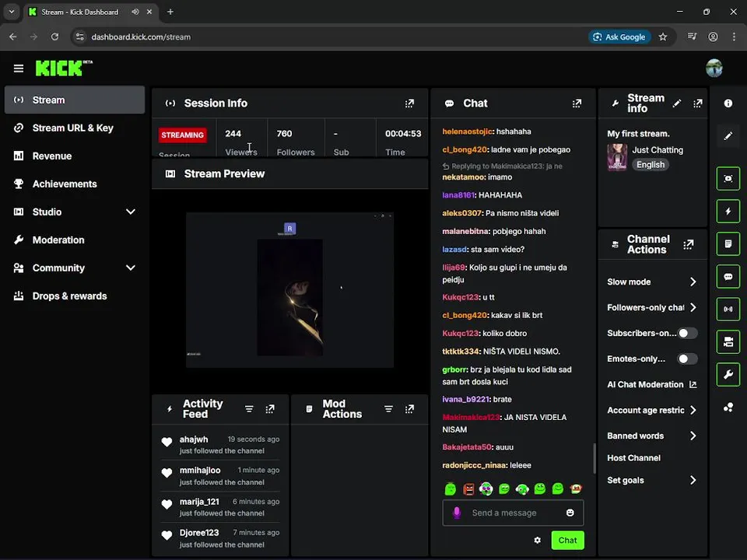Click Host Channel
The width and height of the screenshot is (747, 560).
coord(633,458)
